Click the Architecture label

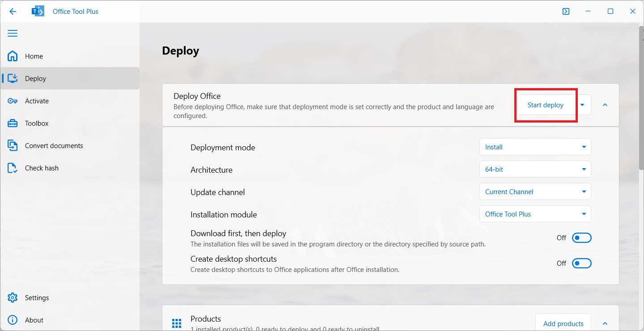point(212,170)
